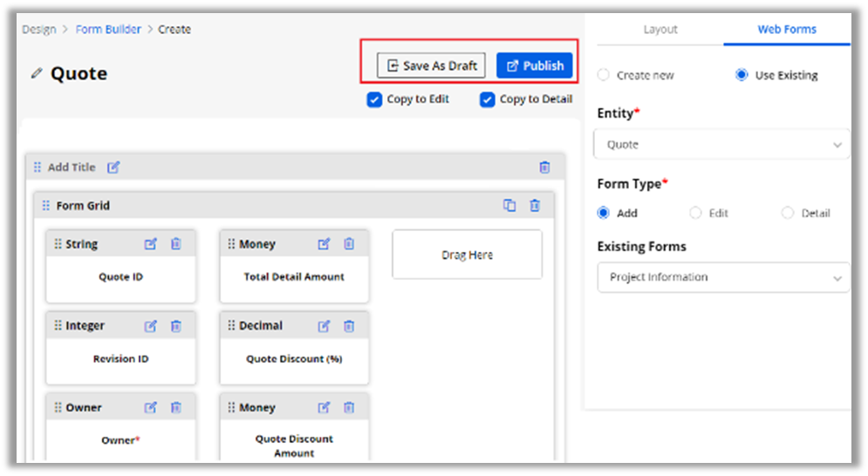This screenshot has width=868, height=476.
Task: Expand the Existing Forms dropdown
Action: (721, 277)
